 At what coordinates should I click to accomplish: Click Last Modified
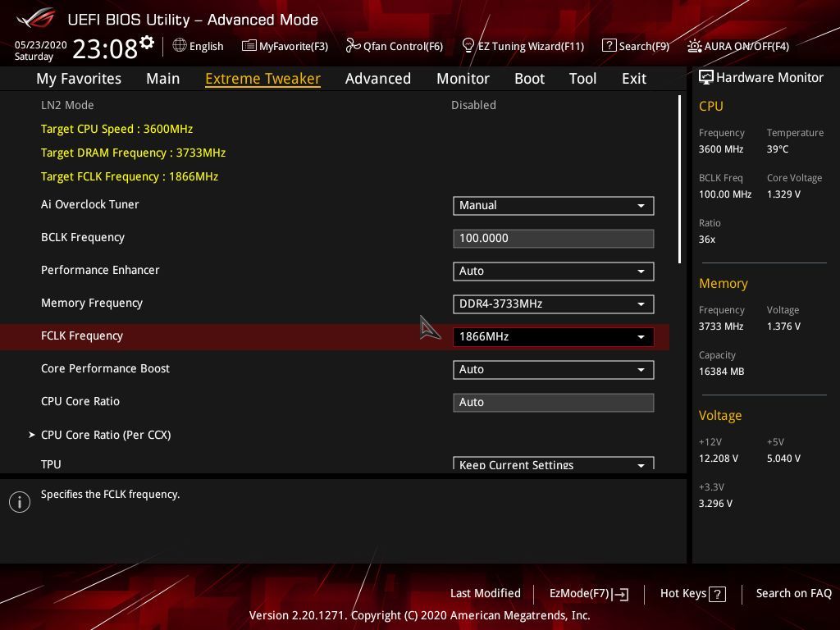tap(486, 593)
